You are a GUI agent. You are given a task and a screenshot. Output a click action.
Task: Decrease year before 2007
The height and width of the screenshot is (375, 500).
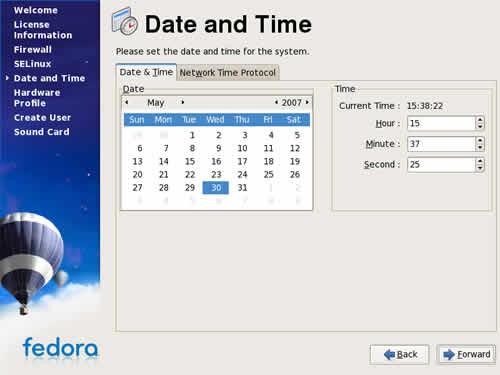click(276, 102)
